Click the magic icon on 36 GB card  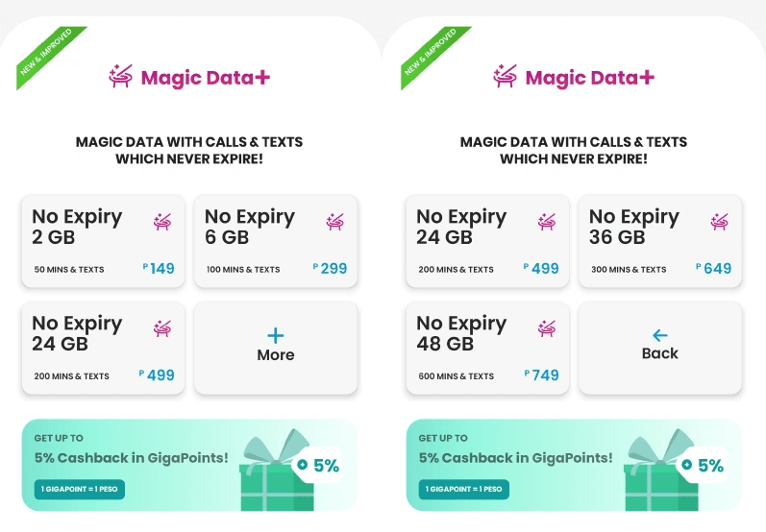coord(720,222)
